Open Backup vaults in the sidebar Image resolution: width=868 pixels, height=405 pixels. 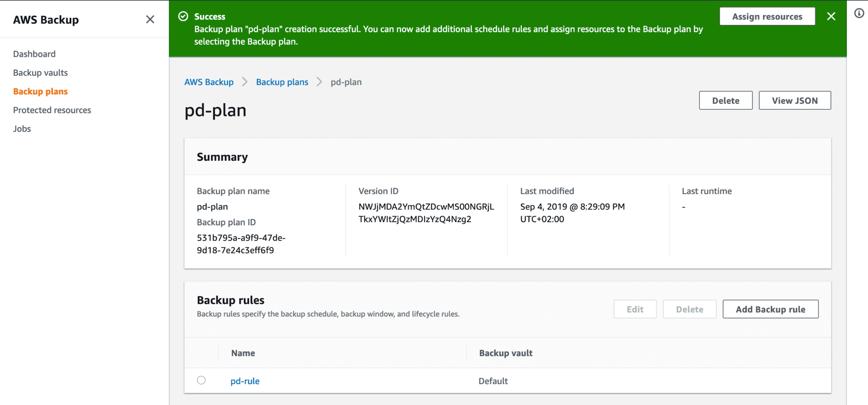pyautogui.click(x=40, y=72)
